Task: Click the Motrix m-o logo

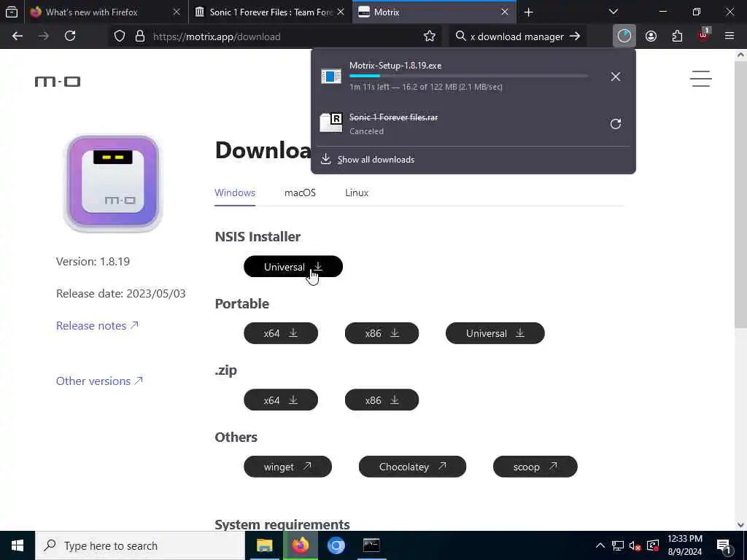Action: click(x=58, y=82)
